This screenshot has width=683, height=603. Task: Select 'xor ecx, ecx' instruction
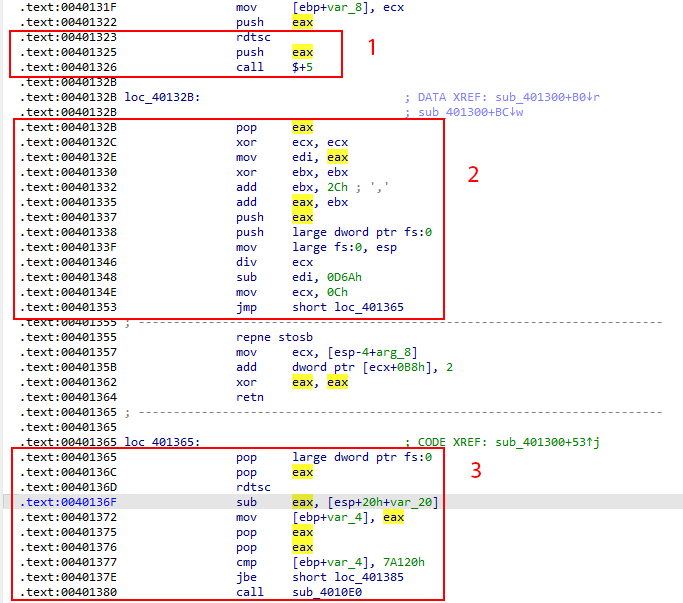click(x=292, y=142)
